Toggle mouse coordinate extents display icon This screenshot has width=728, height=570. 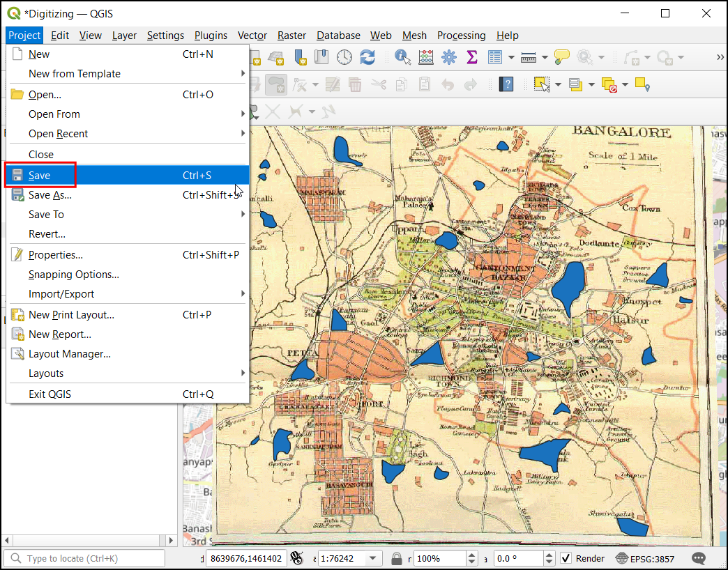point(296,558)
